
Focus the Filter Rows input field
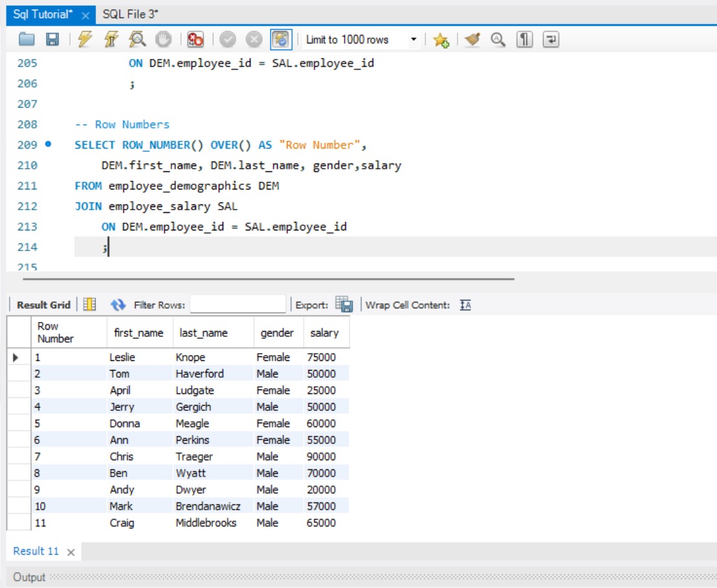pos(237,304)
